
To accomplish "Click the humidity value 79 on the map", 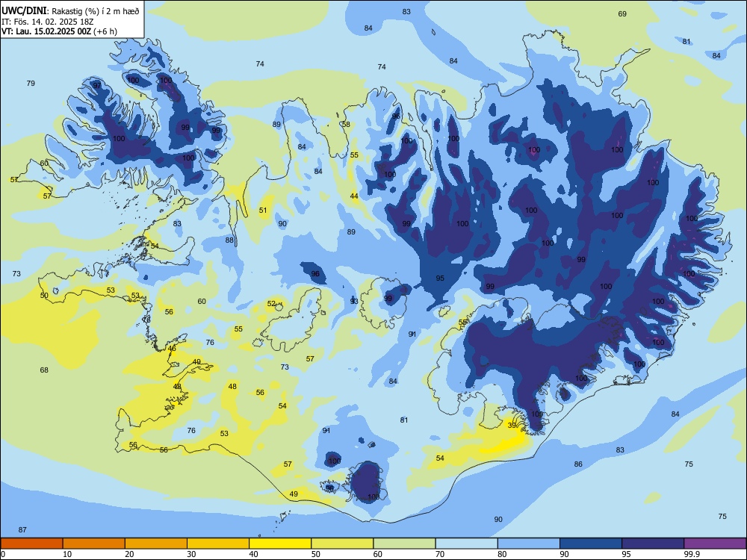I will click(31, 84).
